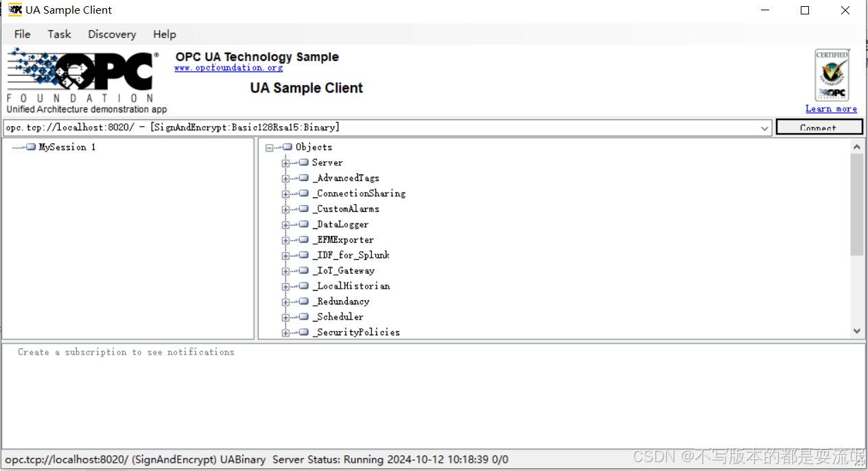Screen dimensions: 868x471
Task: Select the _Redundancy label
Action: (x=340, y=302)
